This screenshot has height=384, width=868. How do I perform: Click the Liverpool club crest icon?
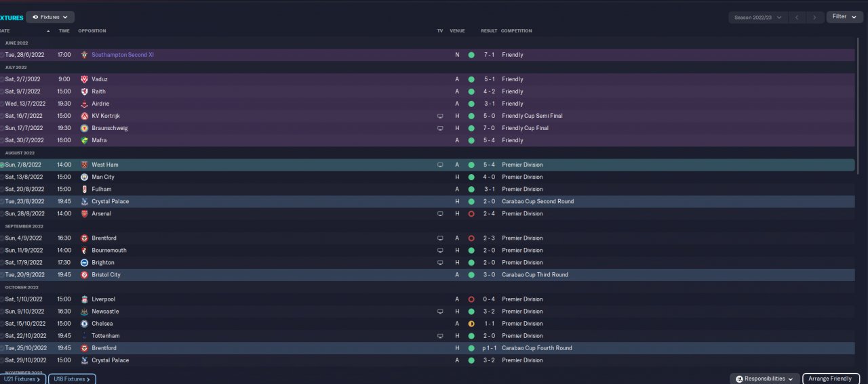(x=84, y=299)
